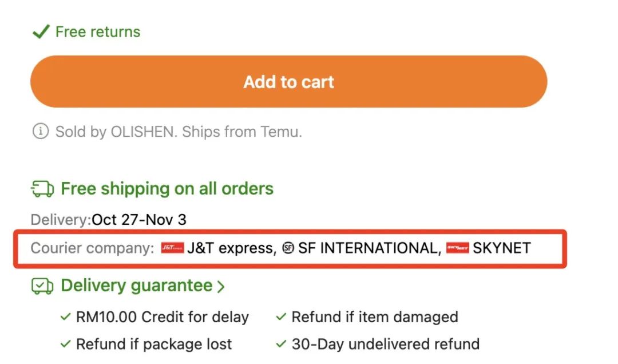
Task: Click the SKYNET courier logo icon
Action: click(x=457, y=248)
